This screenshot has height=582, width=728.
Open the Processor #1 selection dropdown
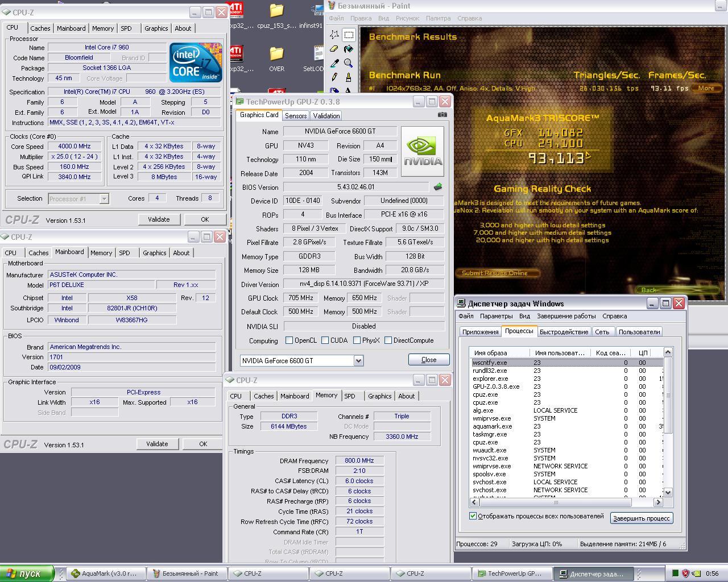104,198
